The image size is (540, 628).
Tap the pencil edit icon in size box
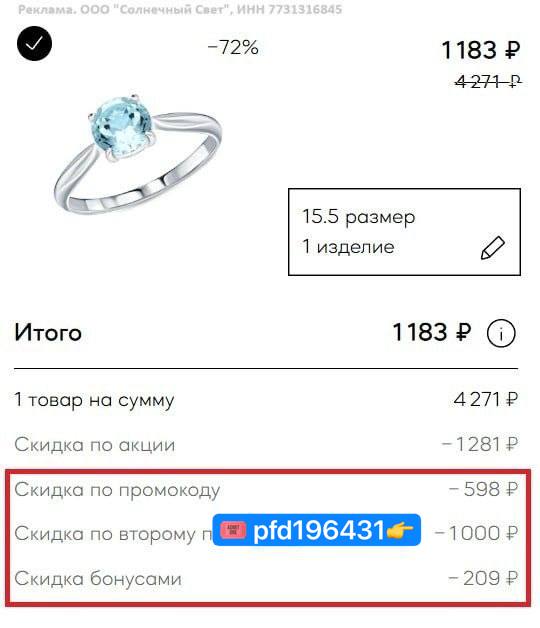pos(492,248)
